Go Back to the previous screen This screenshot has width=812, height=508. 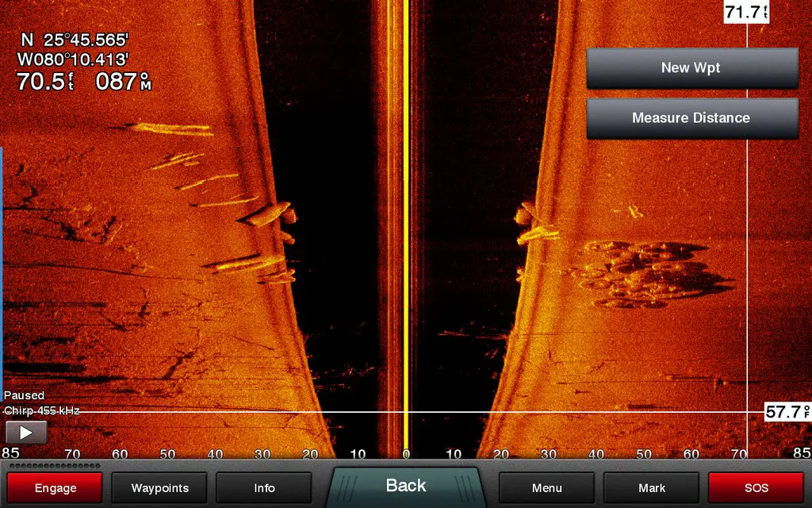(406, 486)
